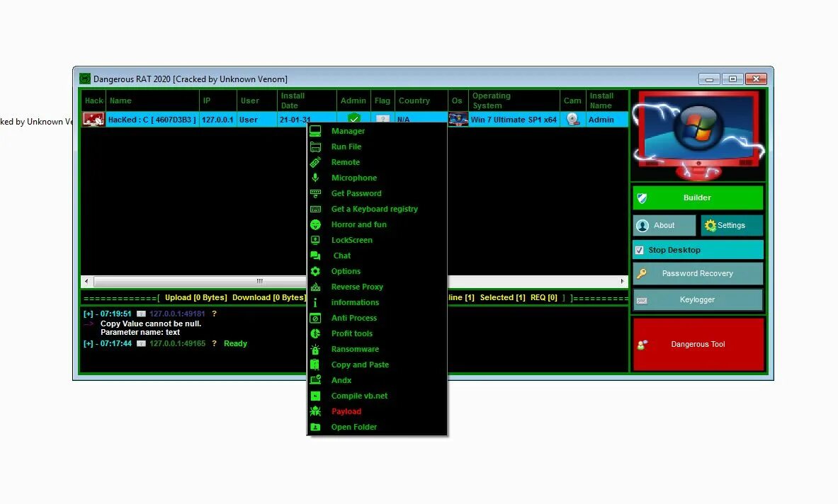Click the green admin shield in client row
The width and height of the screenshot is (838, 504).
[x=353, y=118]
